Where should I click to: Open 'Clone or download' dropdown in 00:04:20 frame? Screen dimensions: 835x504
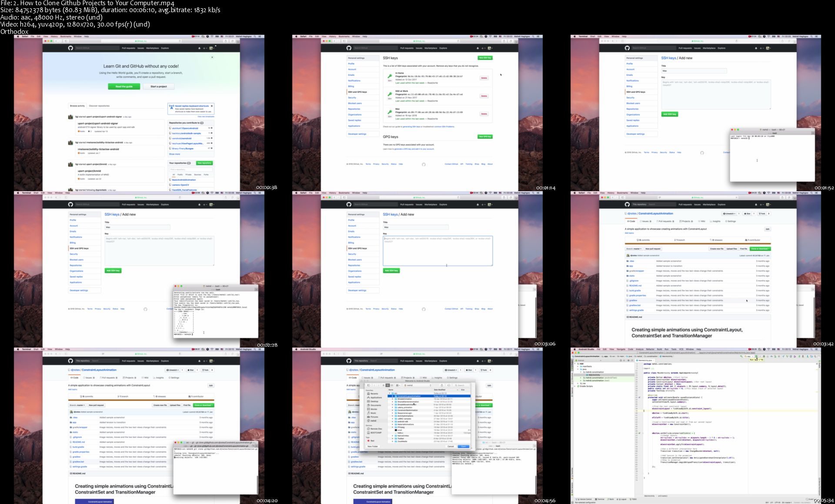point(203,405)
